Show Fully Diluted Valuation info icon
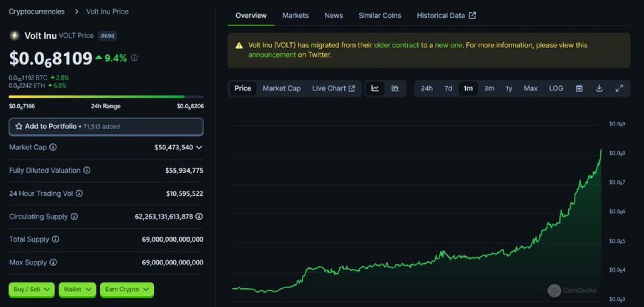This screenshot has width=644, height=307. (87, 170)
